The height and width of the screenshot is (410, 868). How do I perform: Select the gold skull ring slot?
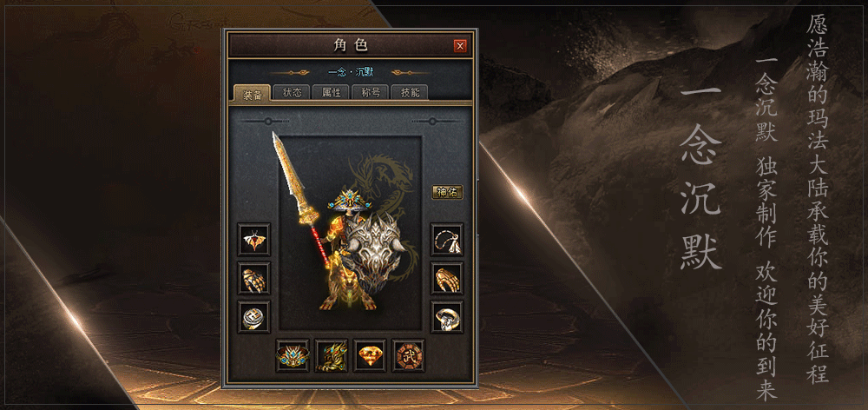pos(447,317)
